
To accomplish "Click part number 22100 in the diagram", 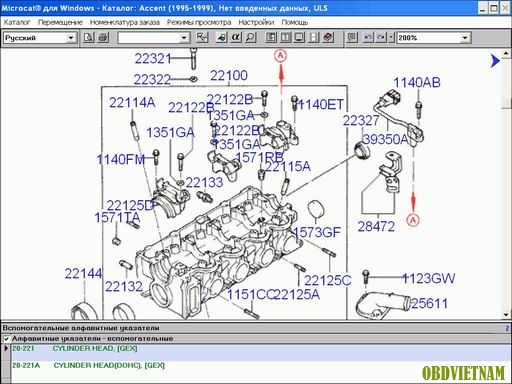I will click(229, 76).
